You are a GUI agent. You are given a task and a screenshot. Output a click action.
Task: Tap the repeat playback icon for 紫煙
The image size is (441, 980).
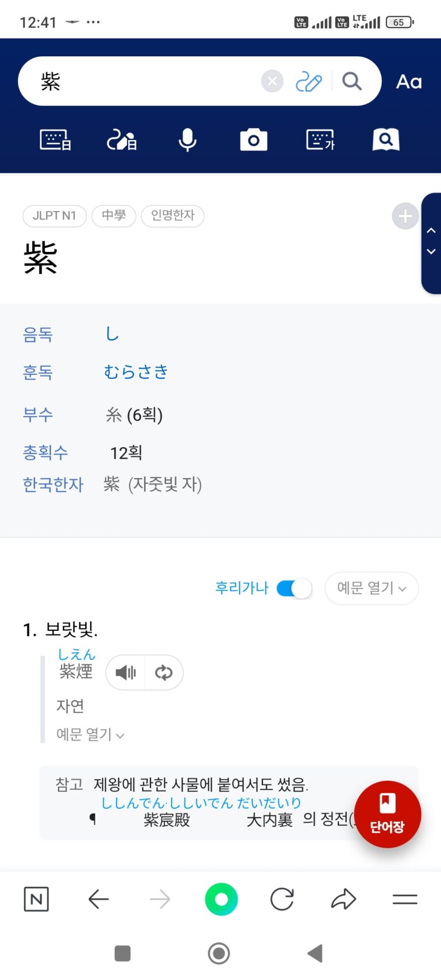click(x=164, y=672)
